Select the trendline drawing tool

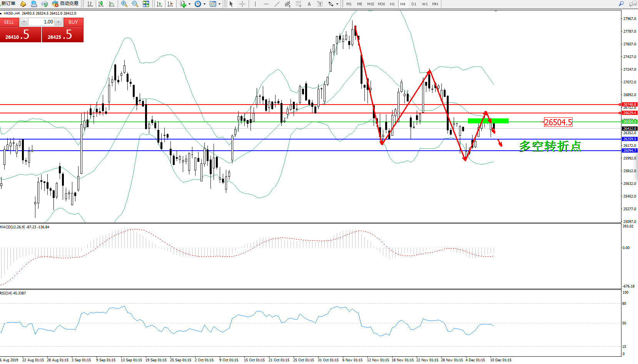click(x=277, y=4)
